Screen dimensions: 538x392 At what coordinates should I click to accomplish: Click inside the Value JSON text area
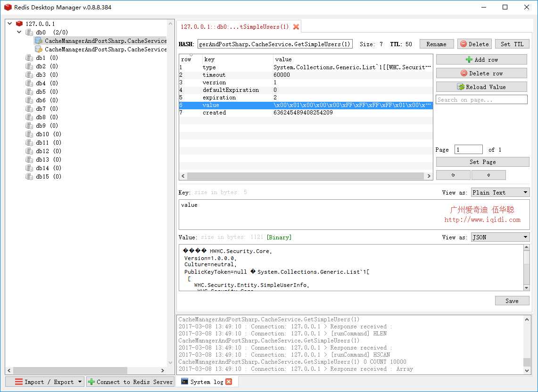351,268
